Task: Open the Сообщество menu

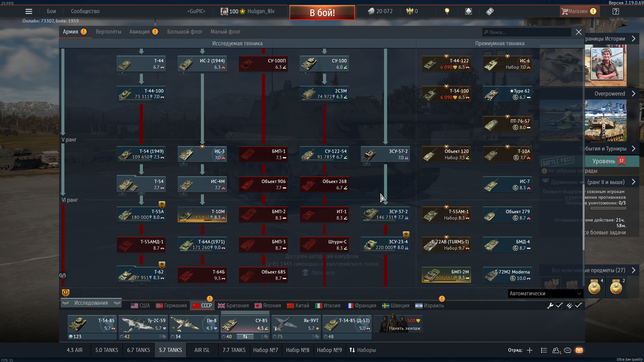Action: coord(85,11)
